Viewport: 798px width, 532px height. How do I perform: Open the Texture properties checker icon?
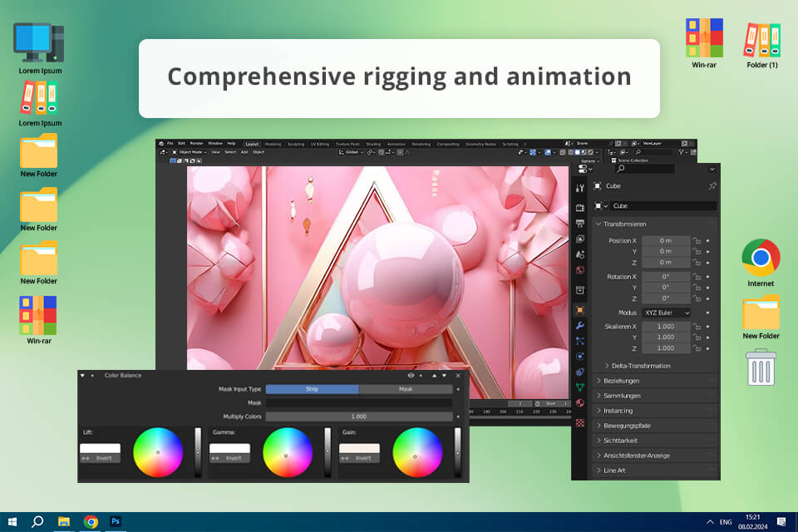(x=579, y=423)
